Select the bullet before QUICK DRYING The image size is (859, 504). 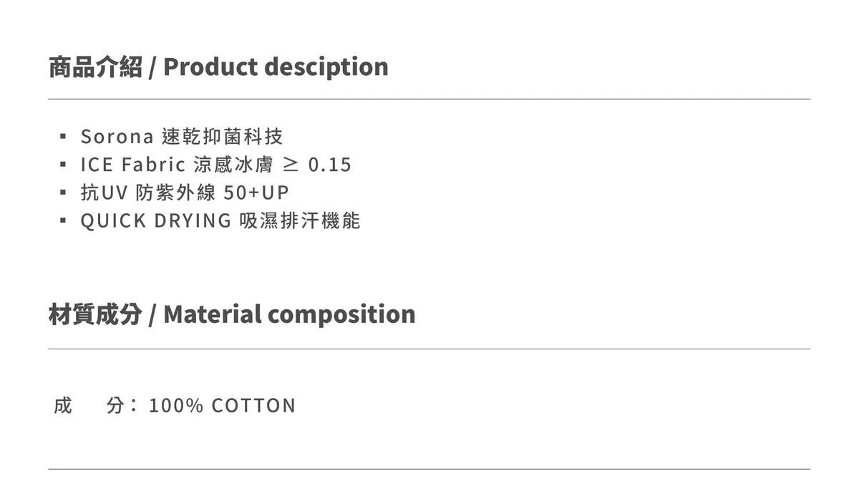(63, 220)
